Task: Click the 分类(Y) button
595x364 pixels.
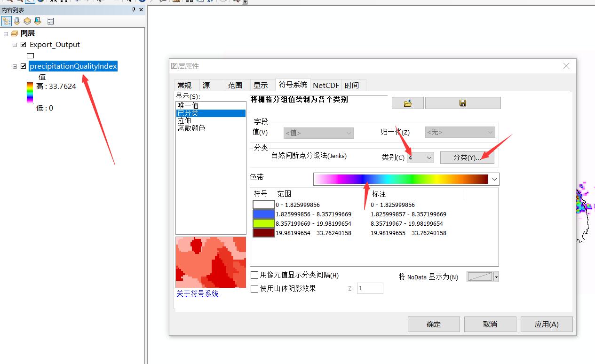Action: pos(467,157)
